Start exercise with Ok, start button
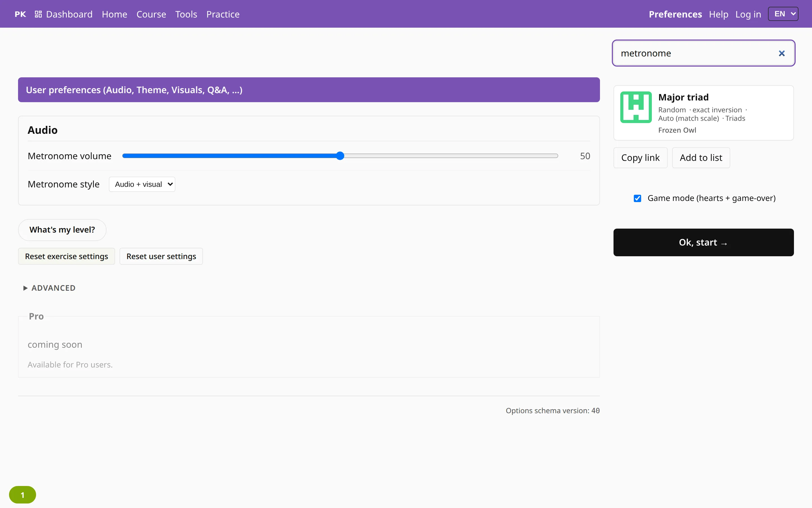Viewport: 812px width, 508px height. pyautogui.click(x=703, y=242)
